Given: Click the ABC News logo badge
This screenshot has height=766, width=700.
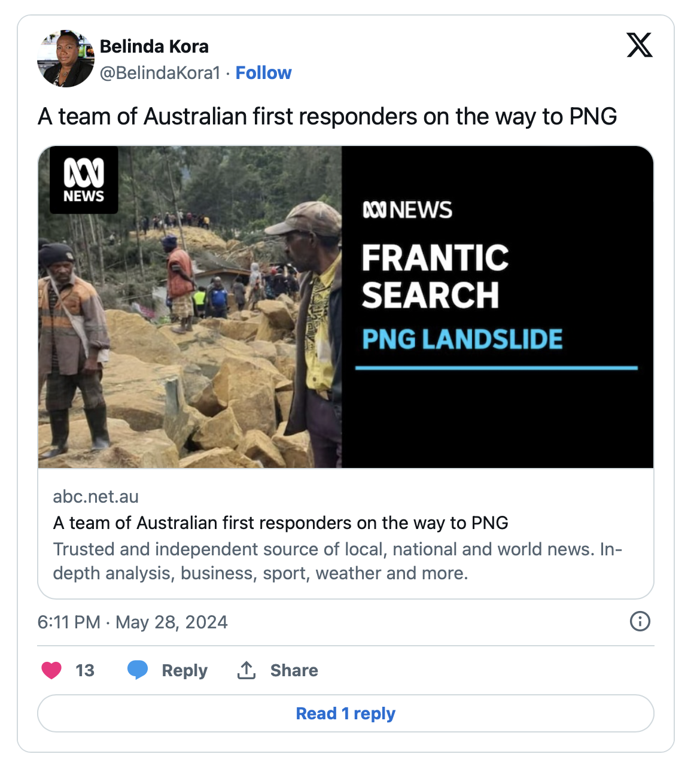Looking at the screenshot, I should 84,180.
